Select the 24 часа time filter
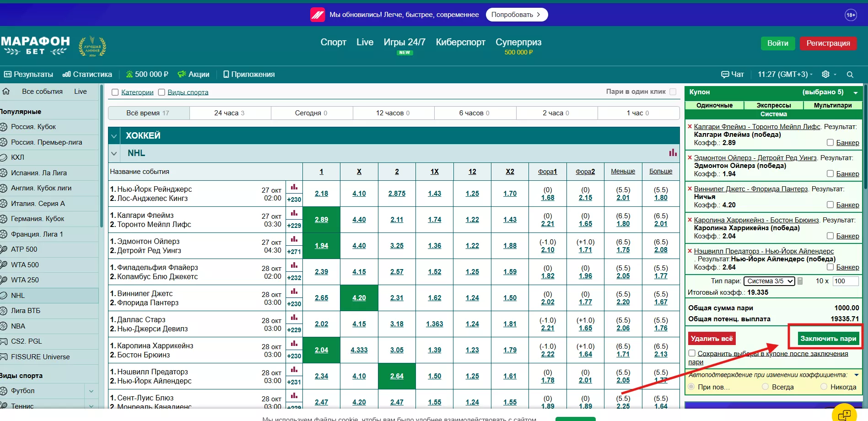Image resolution: width=868 pixels, height=421 pixels. [230, 113]
